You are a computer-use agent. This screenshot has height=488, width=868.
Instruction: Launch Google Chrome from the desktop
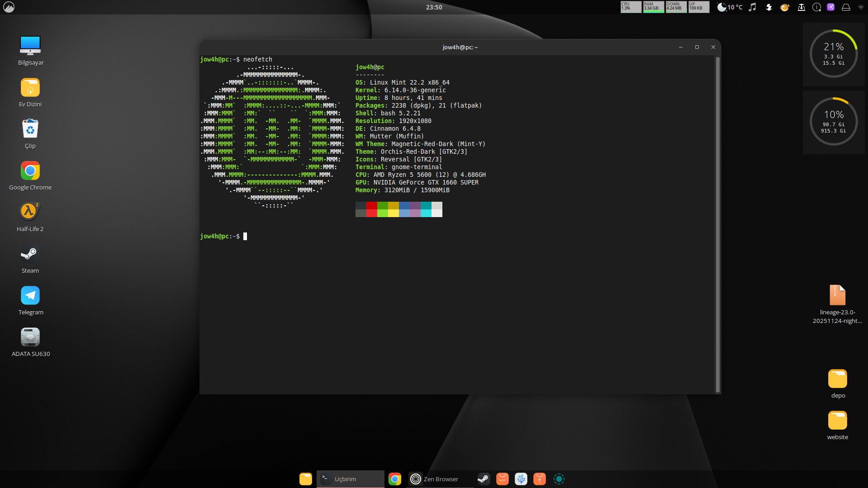[30, 171]
